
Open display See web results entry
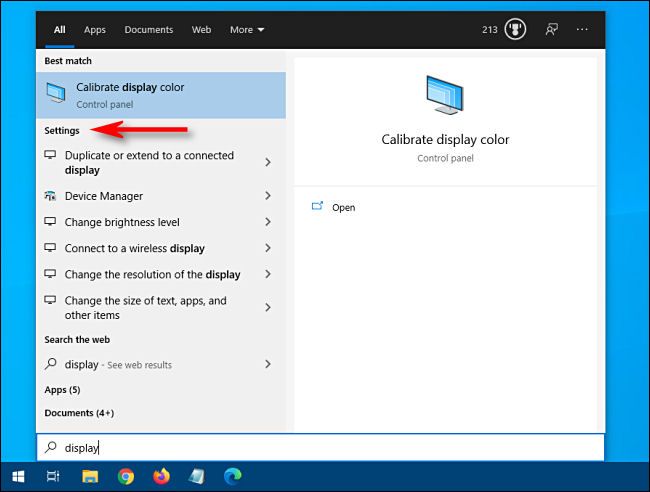[161, 364]
